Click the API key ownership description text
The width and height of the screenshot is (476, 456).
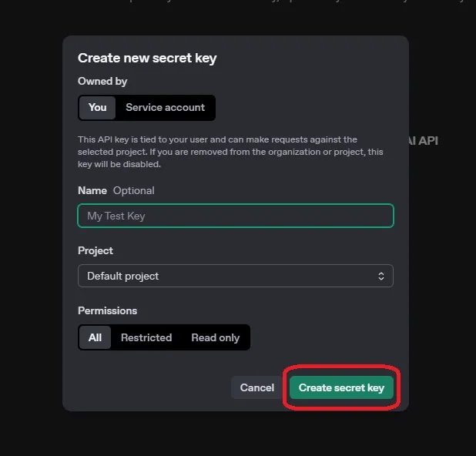pos(230,152)
